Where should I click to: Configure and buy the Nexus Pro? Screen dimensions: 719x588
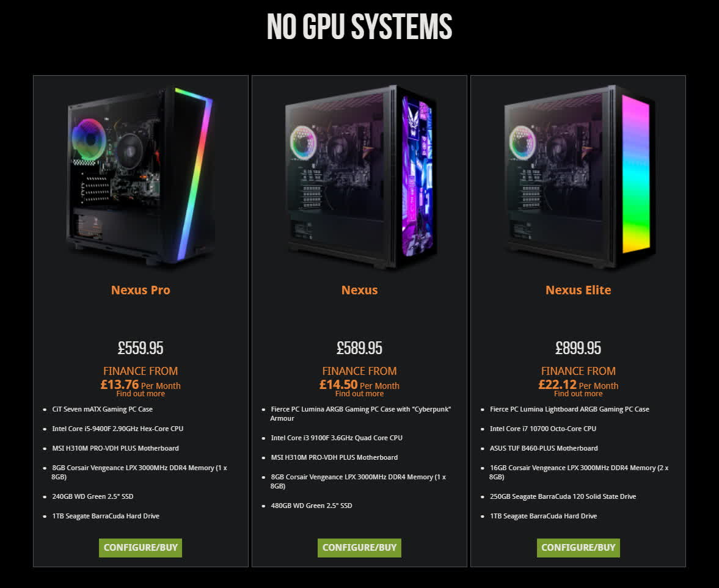pos(141,548)
